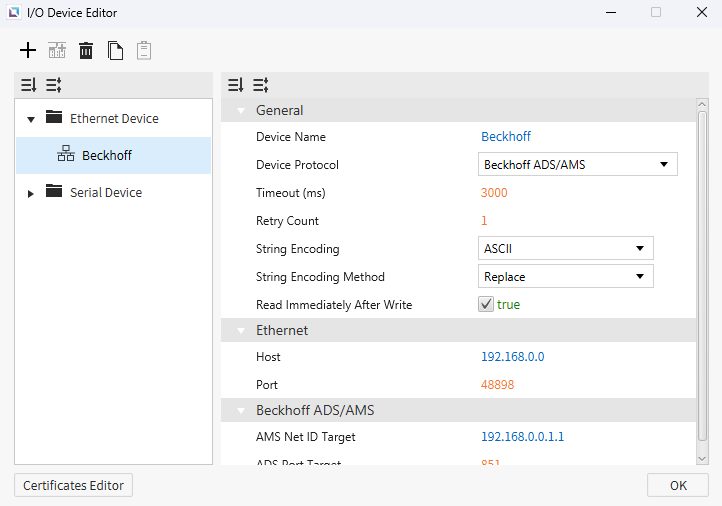Screen dimensions: 722x506
Task: Open the Certificates Editor
Action: [x=73, y=485]
